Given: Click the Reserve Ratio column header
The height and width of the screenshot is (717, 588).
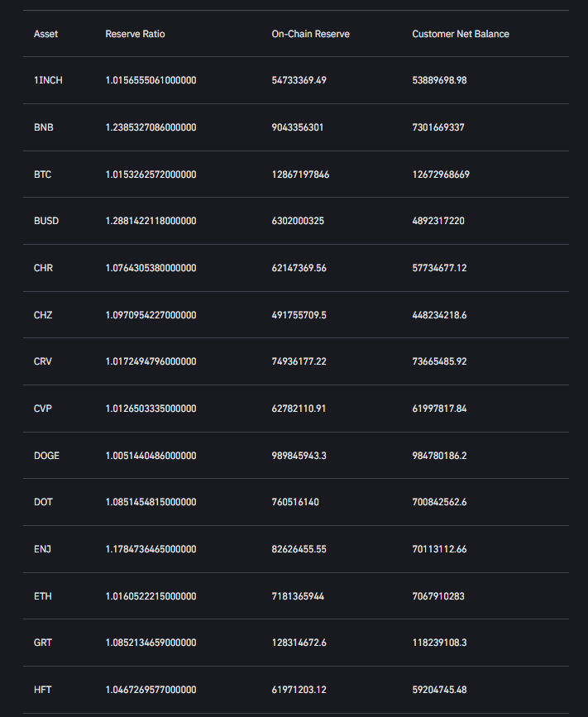Looking at the screenshot, I should (135, 34).
